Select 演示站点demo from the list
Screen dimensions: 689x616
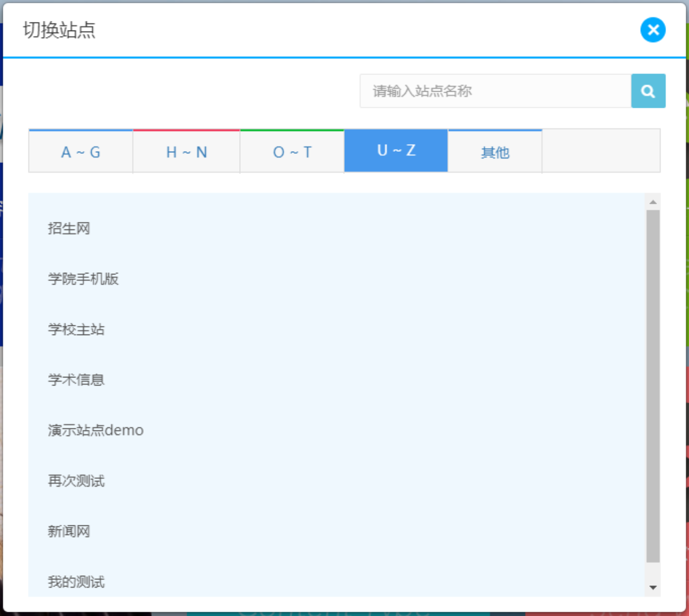point(95,431)
